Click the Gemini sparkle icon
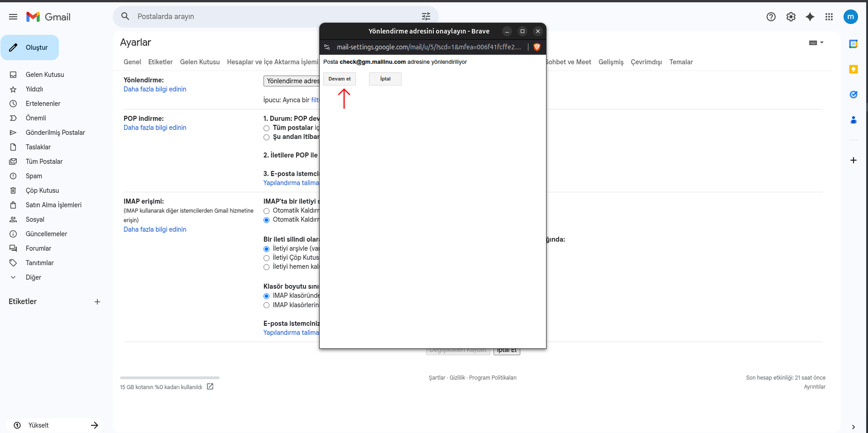Image resolution: width=868 pixels, height=433 pixels. click(810, 17)
